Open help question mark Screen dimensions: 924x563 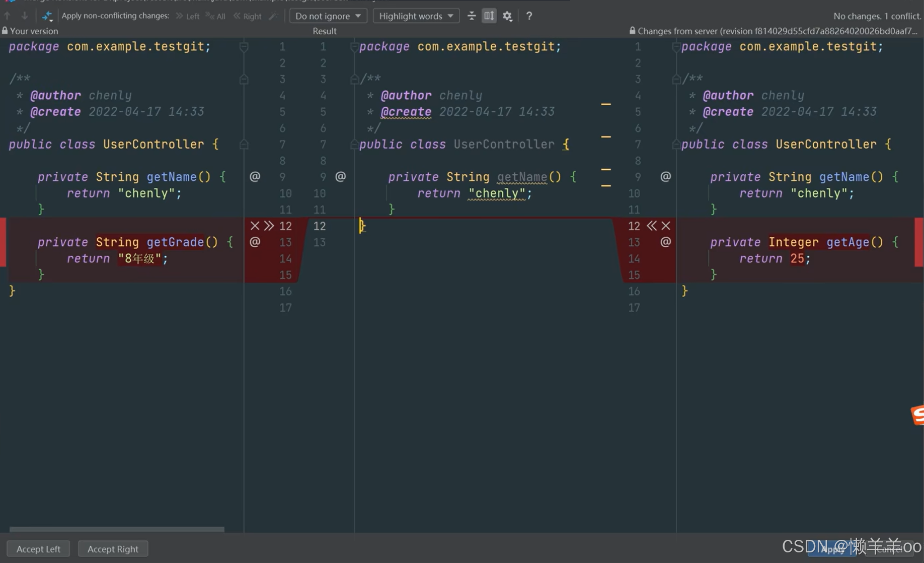[529, 16]
